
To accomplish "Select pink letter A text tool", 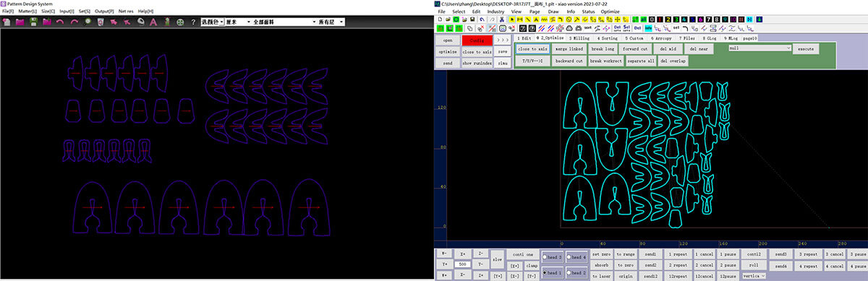I will 153,22.
